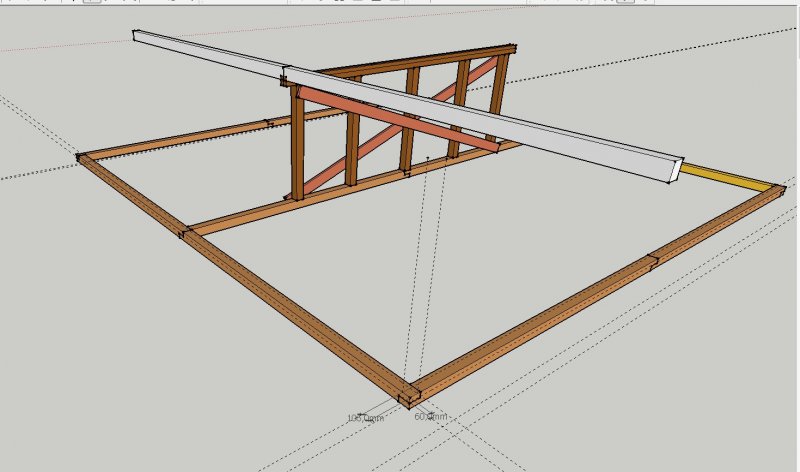Screen dimensions: 800x472
Task: Click the yellow beam segment at right corner
Action: tap(727, 177)
